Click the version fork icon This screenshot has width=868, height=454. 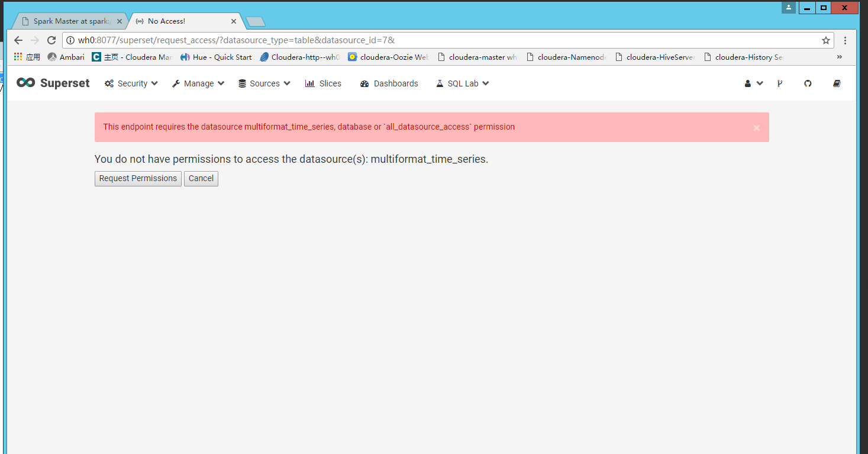(x=780, y=83)
